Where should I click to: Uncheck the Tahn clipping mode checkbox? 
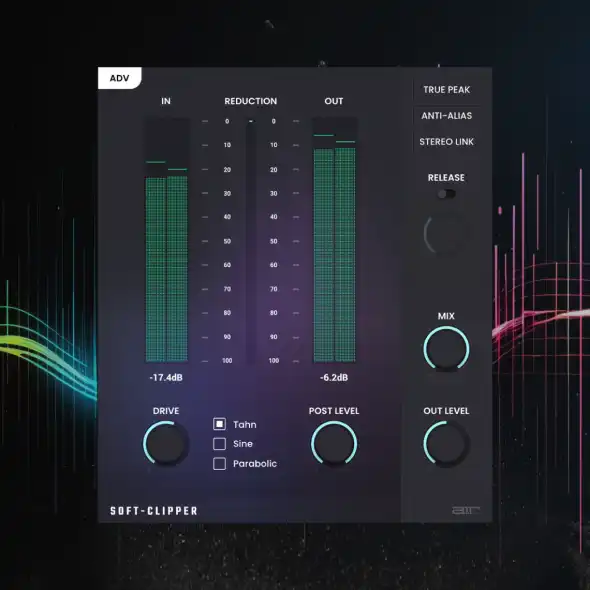click(219, 424)
